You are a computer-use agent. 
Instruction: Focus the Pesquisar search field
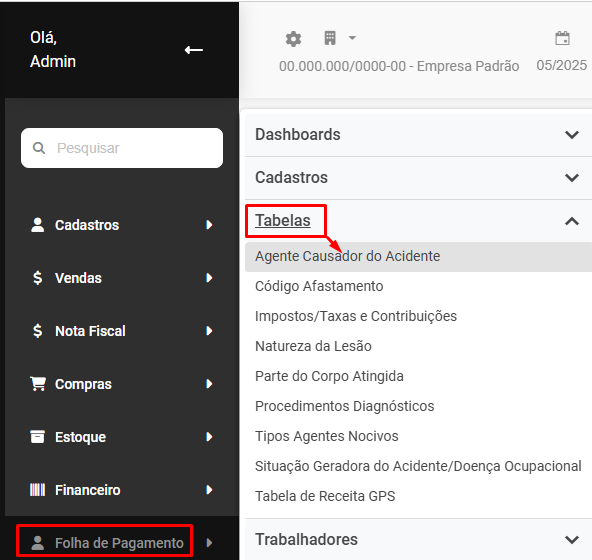click(122, 148)
